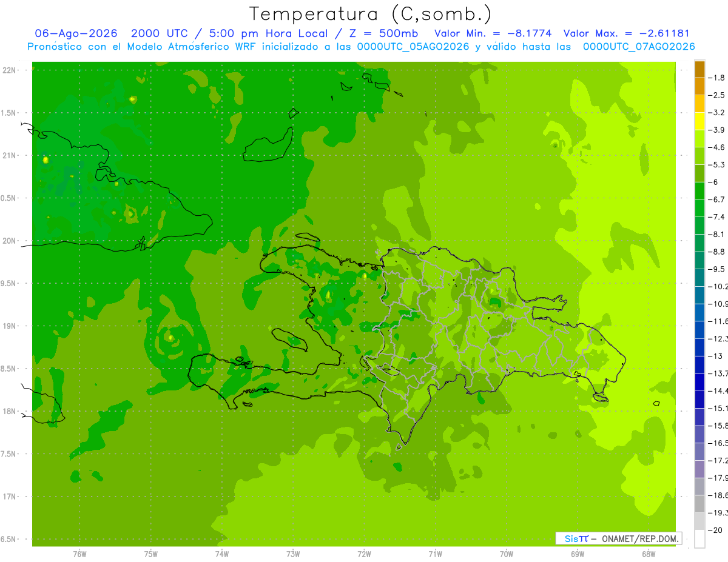Screen dimensions: 728x562
Task: Click the '75W' longitude label
Action: 151,554
